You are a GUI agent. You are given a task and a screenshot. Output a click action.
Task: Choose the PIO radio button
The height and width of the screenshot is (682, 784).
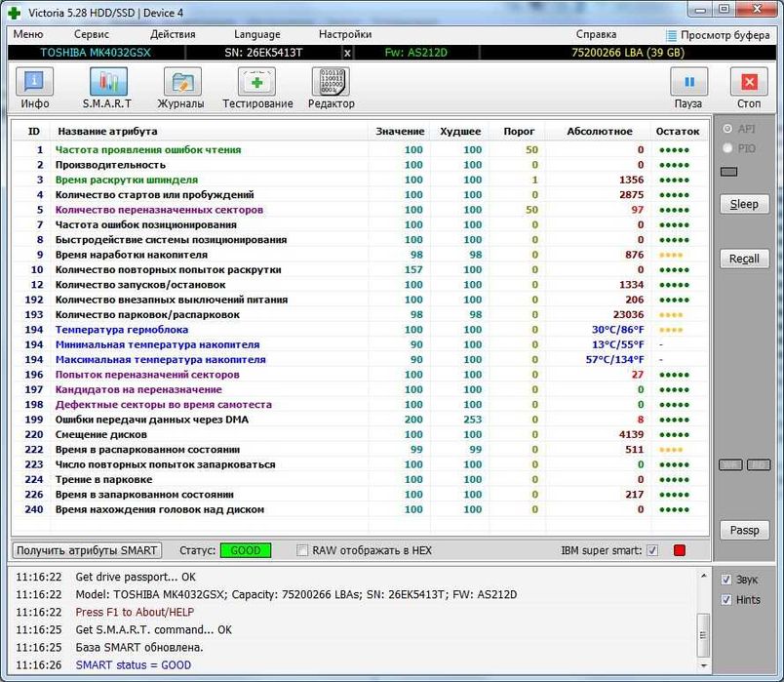click(728, 148)
